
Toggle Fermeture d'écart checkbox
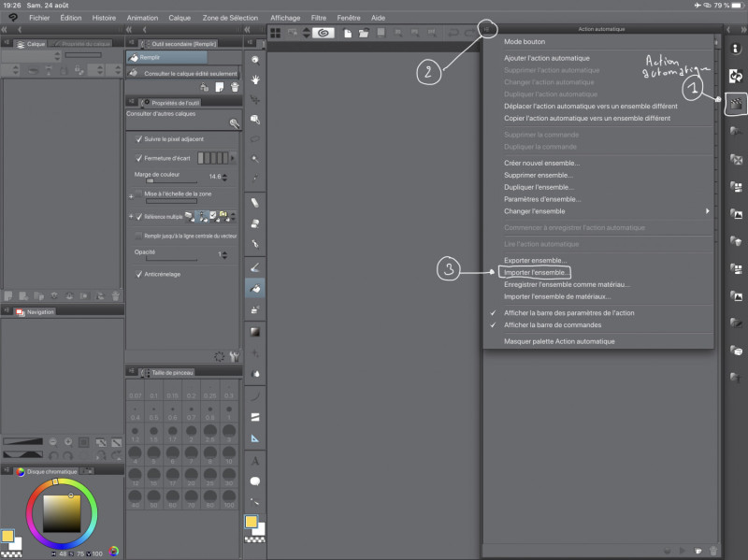139,158
